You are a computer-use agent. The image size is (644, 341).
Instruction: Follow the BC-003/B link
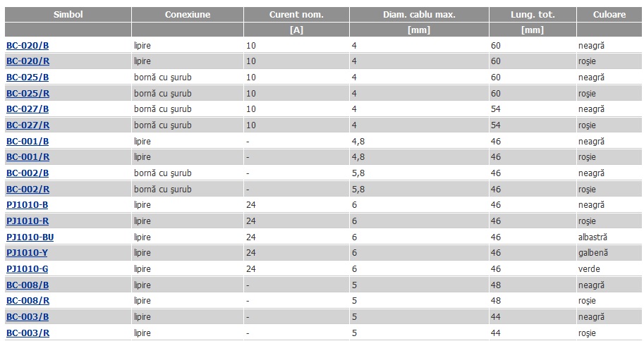(28, 317)
